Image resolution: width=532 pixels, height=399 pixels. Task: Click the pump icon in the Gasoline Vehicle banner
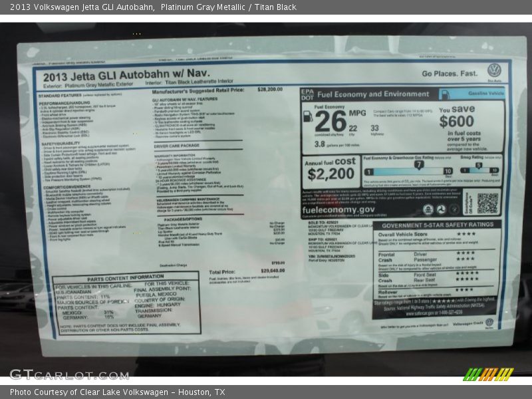(x=445, y=94)
